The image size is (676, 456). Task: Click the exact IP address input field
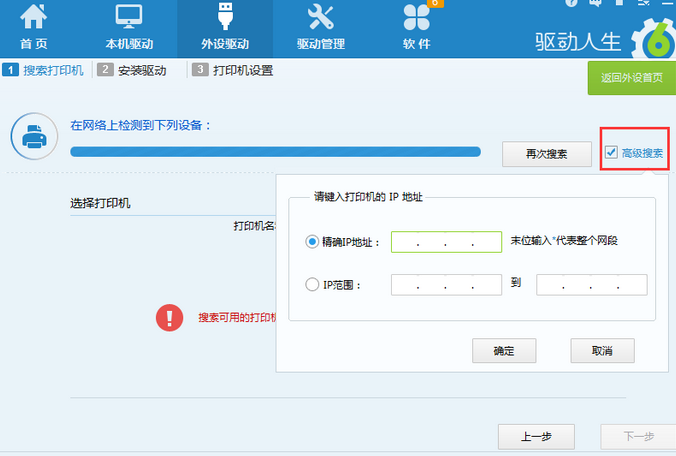[x=446, y=242]
